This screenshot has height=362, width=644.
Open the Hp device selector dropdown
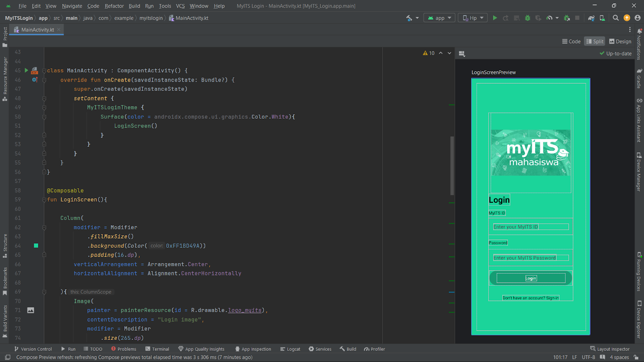pos(473,18)
